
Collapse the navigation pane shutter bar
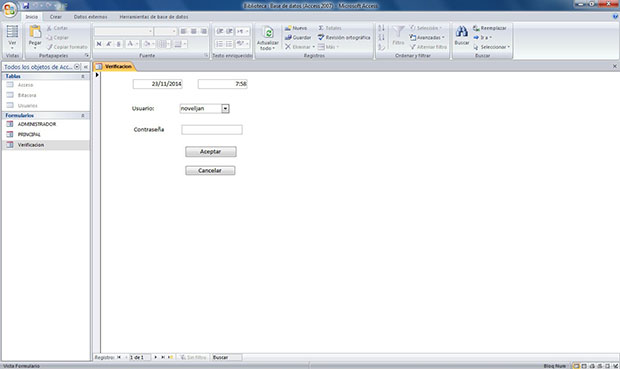(85, 67)
